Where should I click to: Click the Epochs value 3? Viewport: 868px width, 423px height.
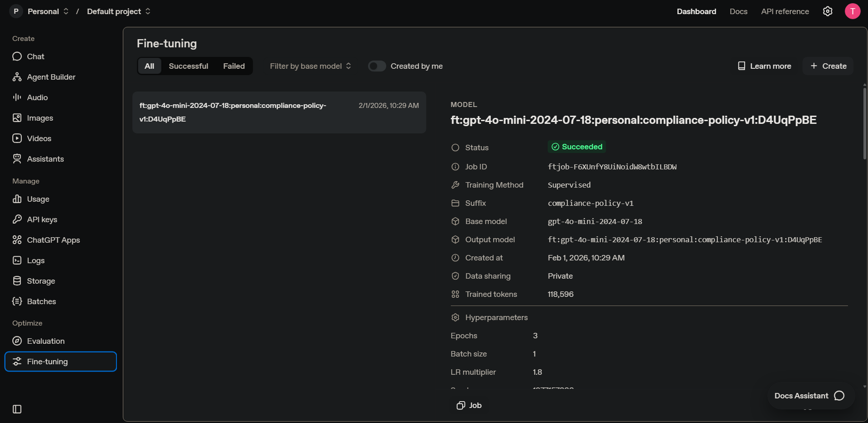click(535, 336)
